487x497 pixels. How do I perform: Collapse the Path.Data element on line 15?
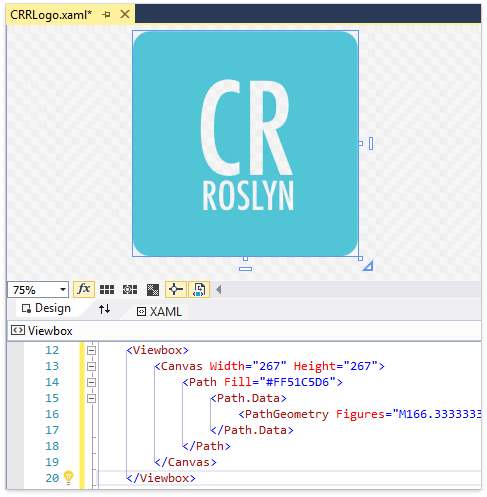[x=91, y=398]
